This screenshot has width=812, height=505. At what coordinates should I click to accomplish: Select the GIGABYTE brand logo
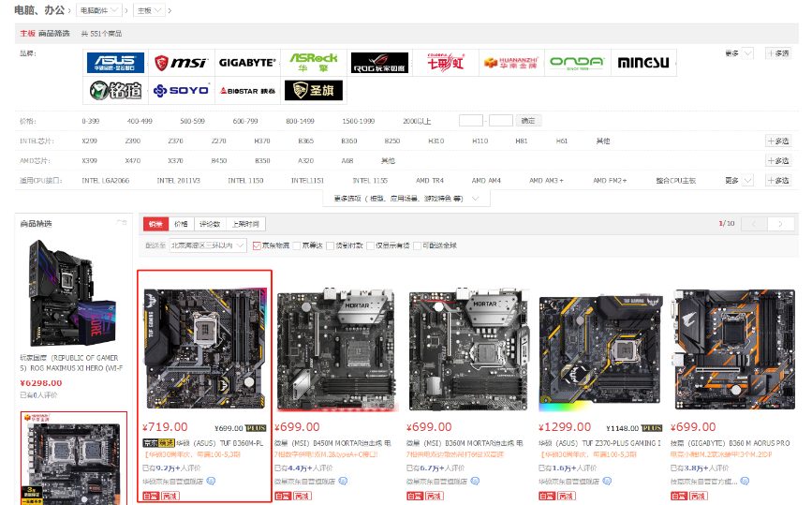point(247,63)
